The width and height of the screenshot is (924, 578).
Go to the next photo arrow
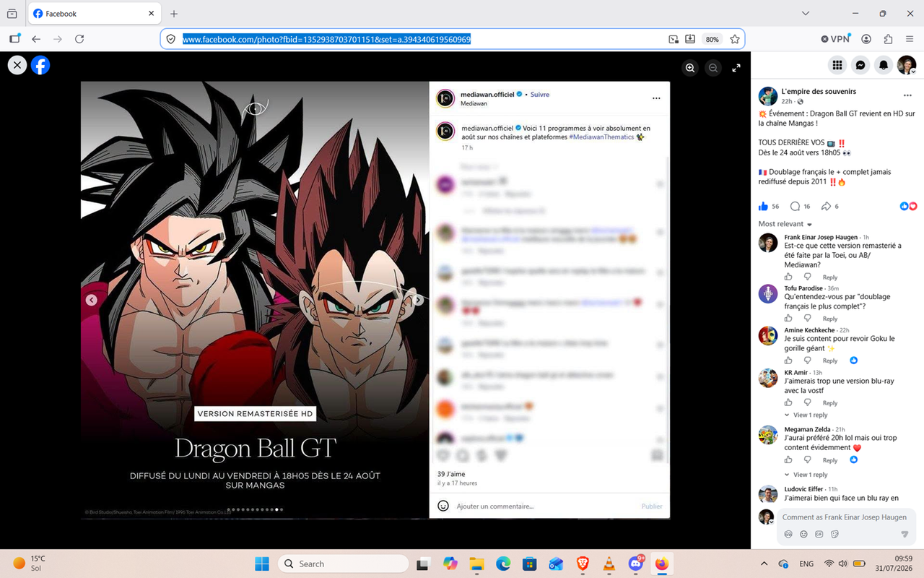point(419,300)
